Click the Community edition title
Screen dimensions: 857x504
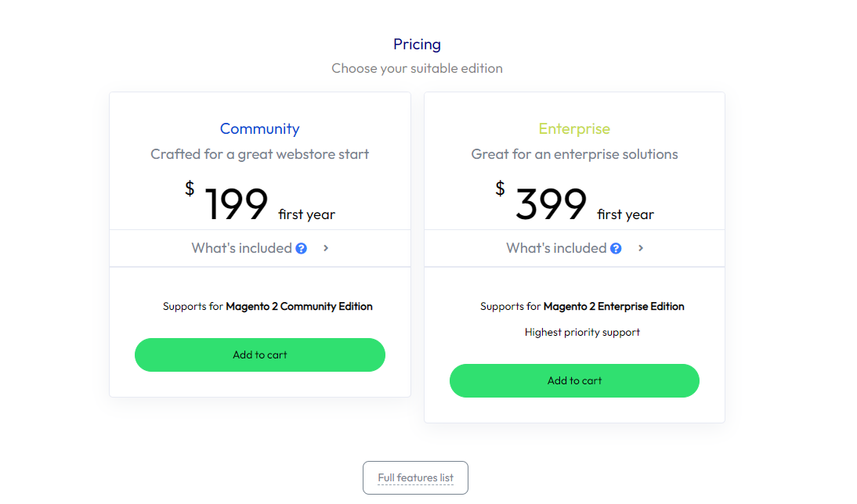tap(259, 129)
